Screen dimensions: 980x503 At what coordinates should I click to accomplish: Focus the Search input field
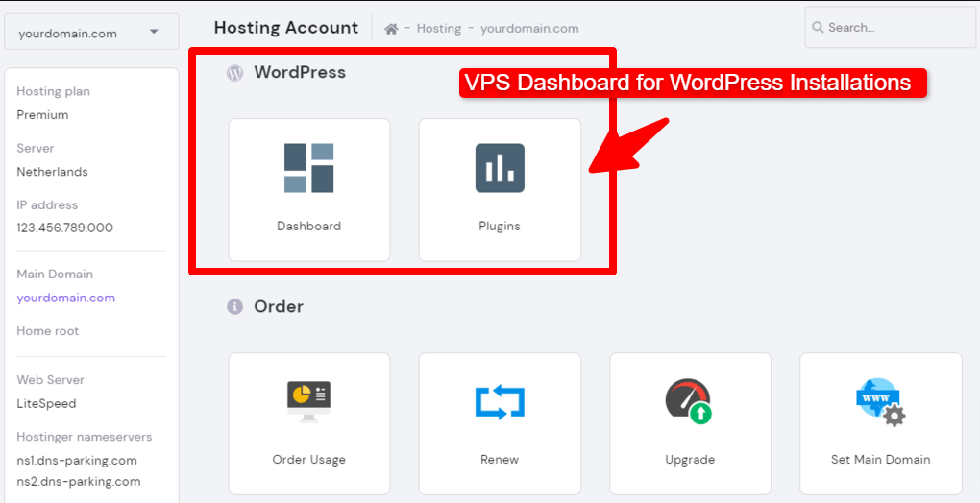pos(893,28)
